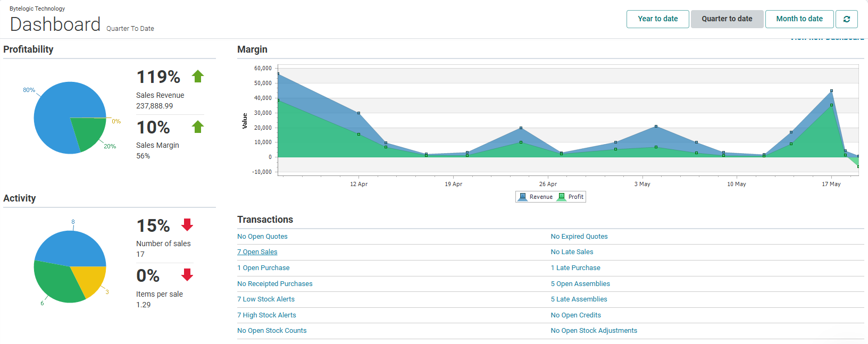The width and height of the screenshot is (868, 344).
Task: Select the Quarter to date button
Action: click(727, 19)
